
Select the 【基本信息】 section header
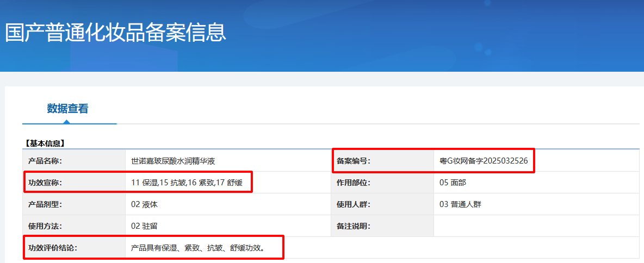coord(45,143)
